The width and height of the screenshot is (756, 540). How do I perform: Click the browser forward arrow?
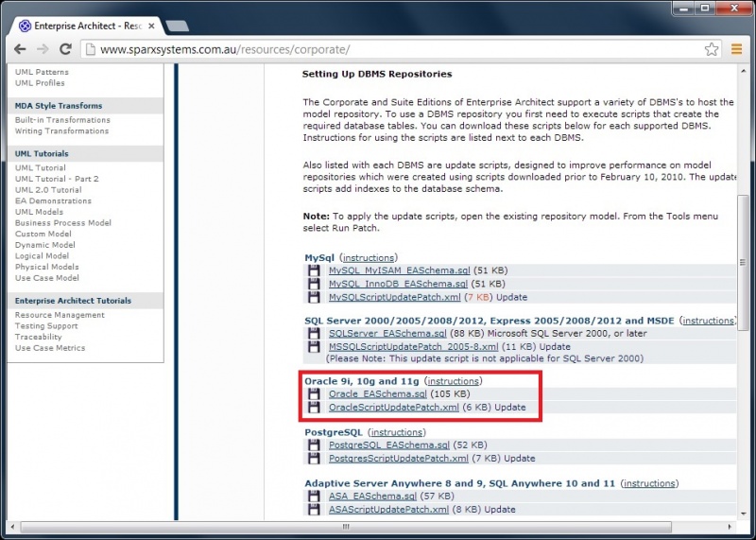click(43, 49)
